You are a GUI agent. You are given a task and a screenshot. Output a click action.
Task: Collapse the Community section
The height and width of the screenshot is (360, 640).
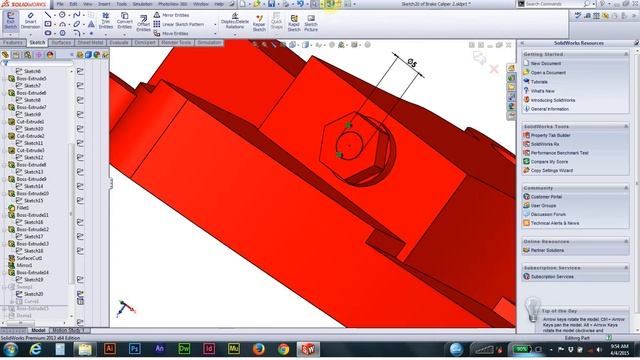(626, 188)
